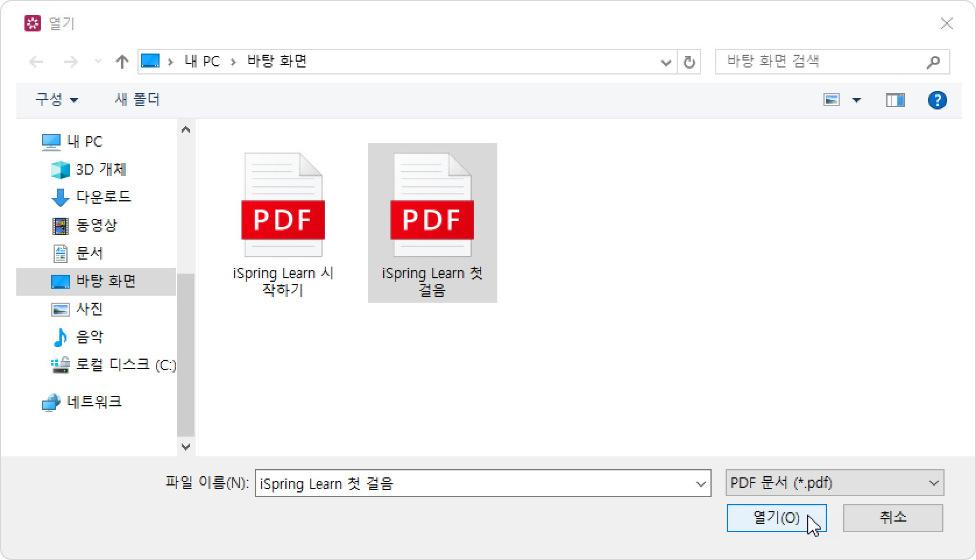Toggle the preview pane
Viewport: 976px width, 560px height.
[x=896, y=100]
